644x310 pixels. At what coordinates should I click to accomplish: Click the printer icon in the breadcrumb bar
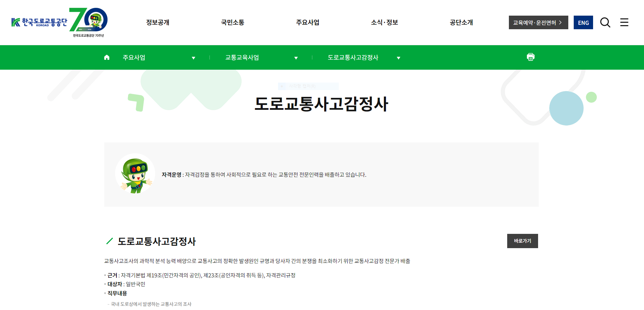coord(531,57)
